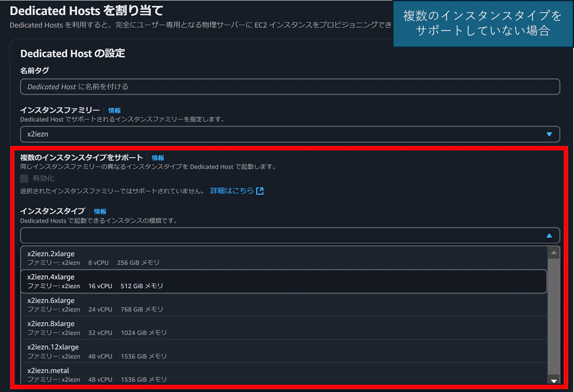
Task: Open 情報 link next to 複数のインスタンスタイプをサポート
Action: tap(158, 158)
